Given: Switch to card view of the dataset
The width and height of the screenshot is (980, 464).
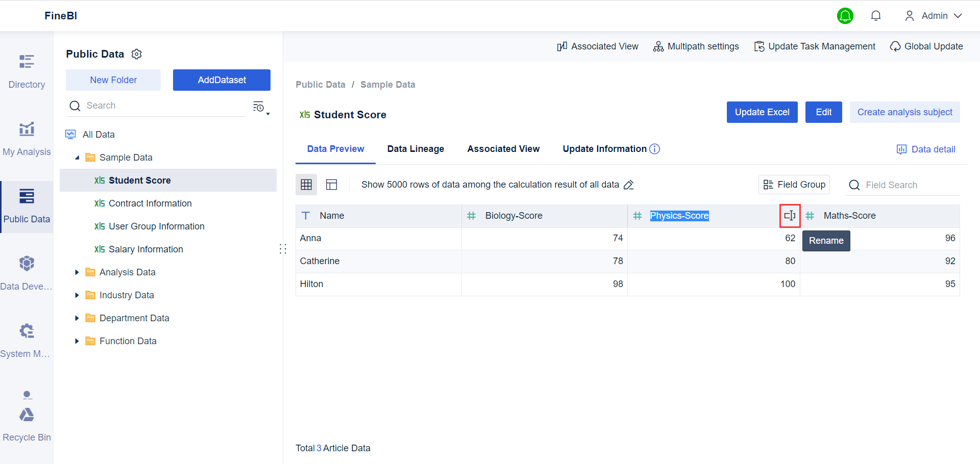Looking at the screenshot, I should click(331, 184).
